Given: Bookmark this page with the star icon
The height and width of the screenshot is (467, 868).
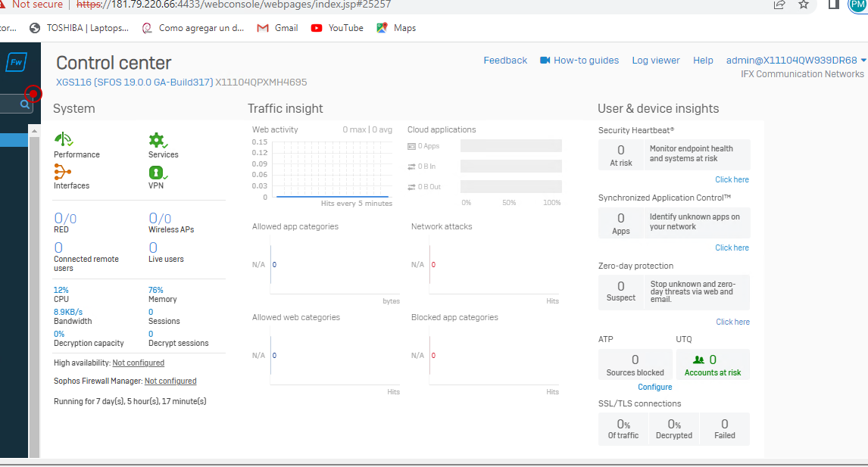Looking at the screenshot, I should pyautogui.click(x=804, y=5).
